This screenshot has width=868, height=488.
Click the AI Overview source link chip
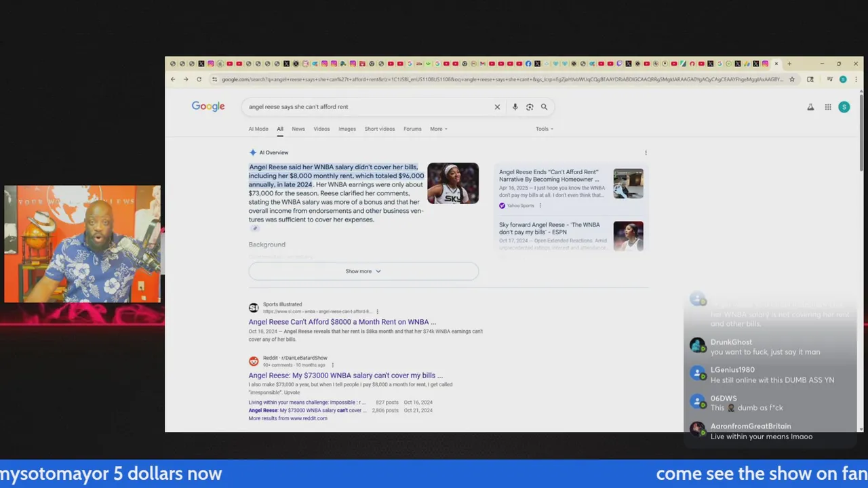click(255, 228)
